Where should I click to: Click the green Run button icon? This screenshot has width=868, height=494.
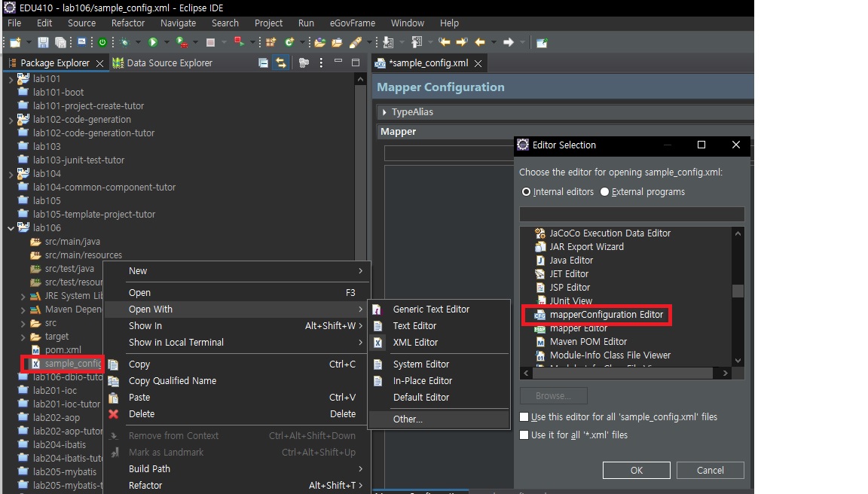[154, 43]
